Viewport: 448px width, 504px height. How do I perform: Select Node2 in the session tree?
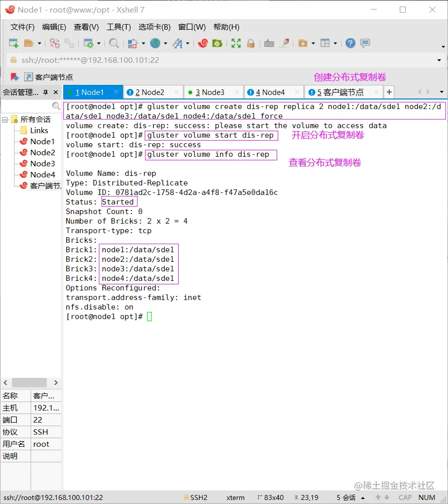(38, 153)
